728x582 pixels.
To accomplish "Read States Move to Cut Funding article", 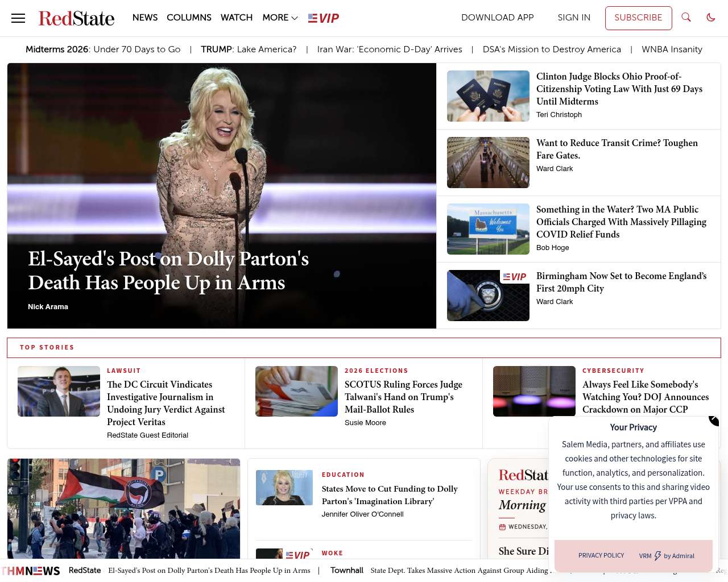I will pyautogui.click(x=390, y=495).
